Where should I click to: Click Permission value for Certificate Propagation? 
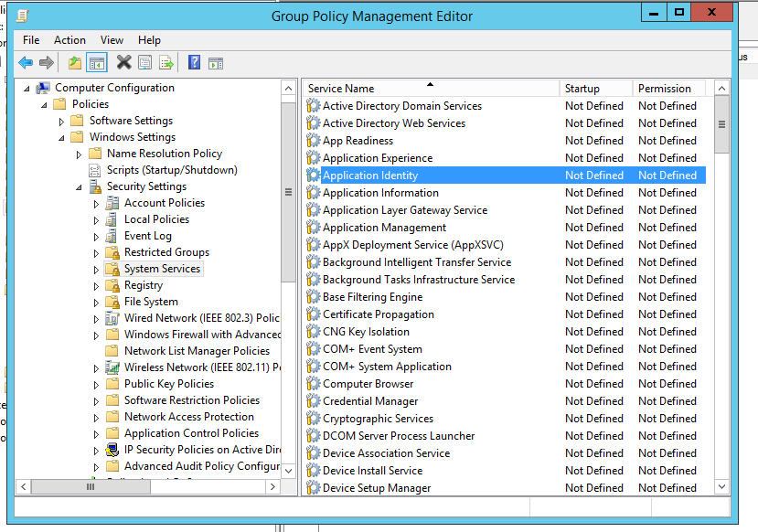click(667, 314)
